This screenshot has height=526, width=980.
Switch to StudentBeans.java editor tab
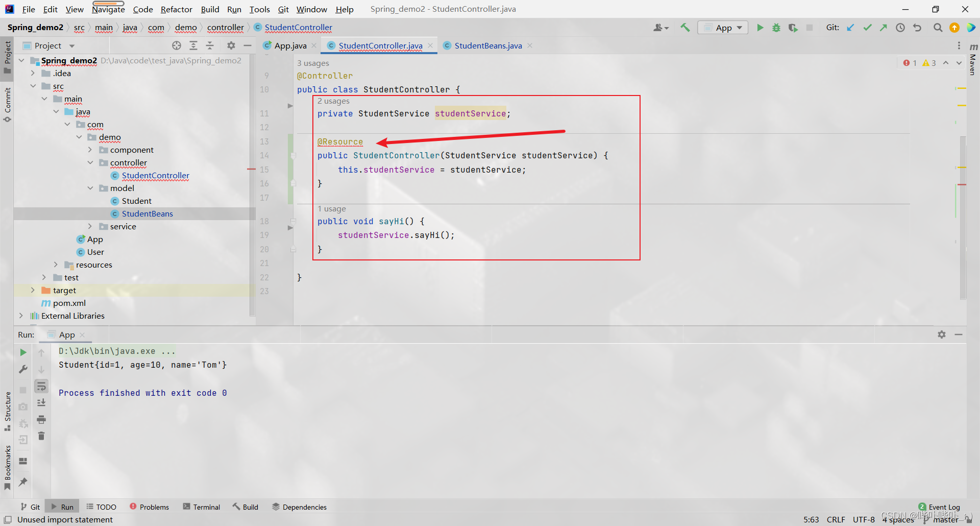pos(488,45)
